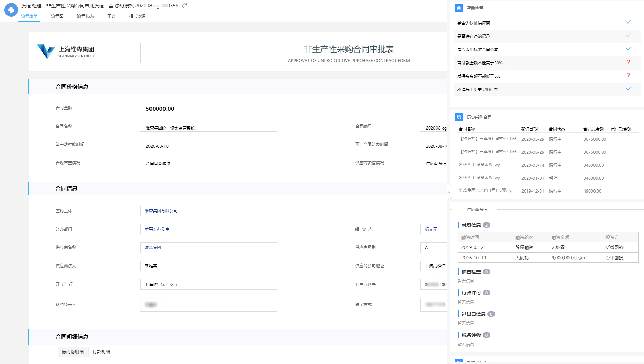Switch to the 流程图 tab
Viewport: 644px width, 364px height.
point(57,16)
